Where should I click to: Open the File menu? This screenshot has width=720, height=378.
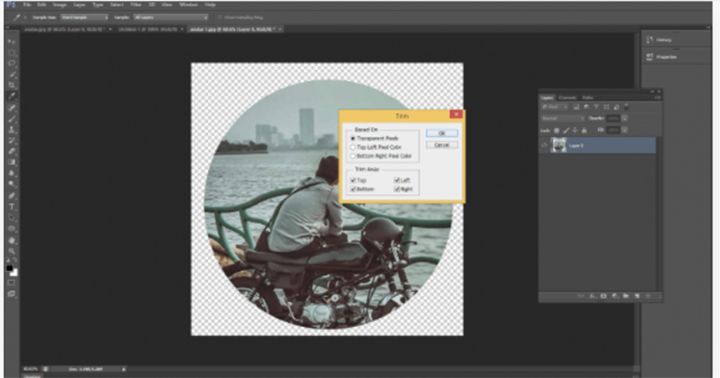27,5
